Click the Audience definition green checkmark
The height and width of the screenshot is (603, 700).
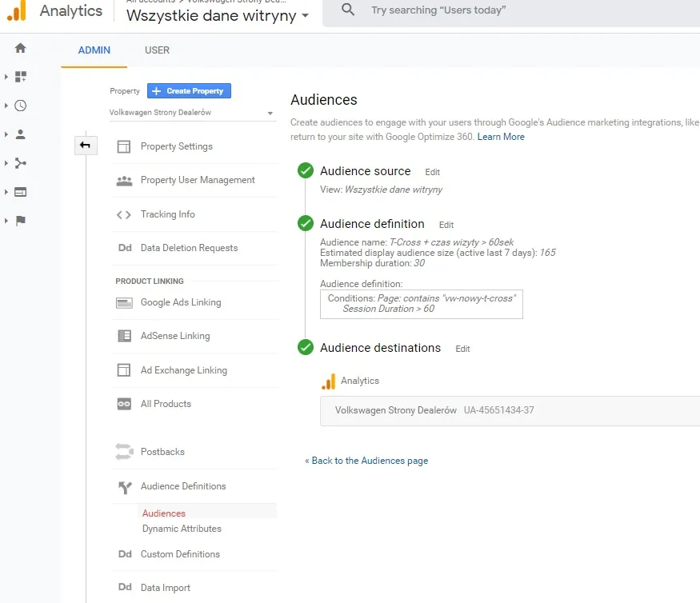coord(306,223)
